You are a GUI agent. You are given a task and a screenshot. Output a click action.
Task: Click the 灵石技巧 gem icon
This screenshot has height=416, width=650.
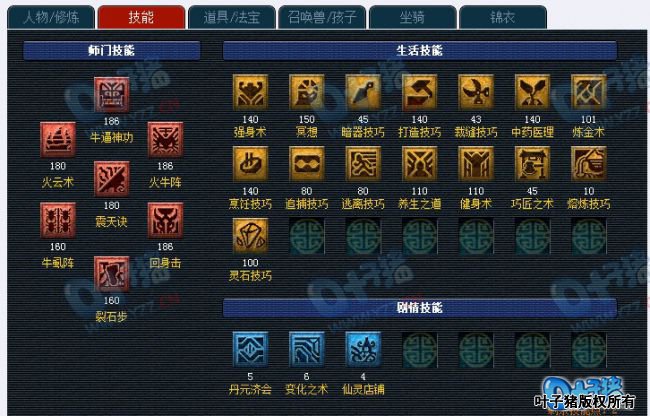click(x=250, y=235)
